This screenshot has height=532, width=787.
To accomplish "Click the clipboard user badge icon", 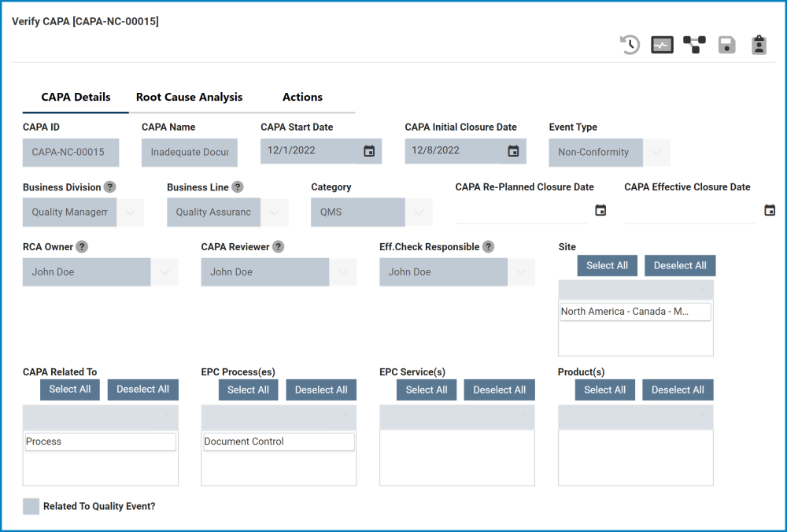I will 759,45.
